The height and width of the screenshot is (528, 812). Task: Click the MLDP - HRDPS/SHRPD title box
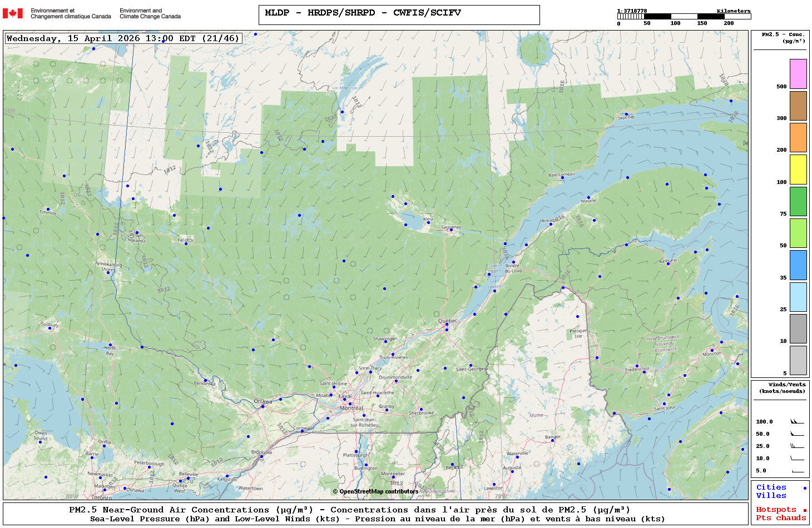coord(399,15)
